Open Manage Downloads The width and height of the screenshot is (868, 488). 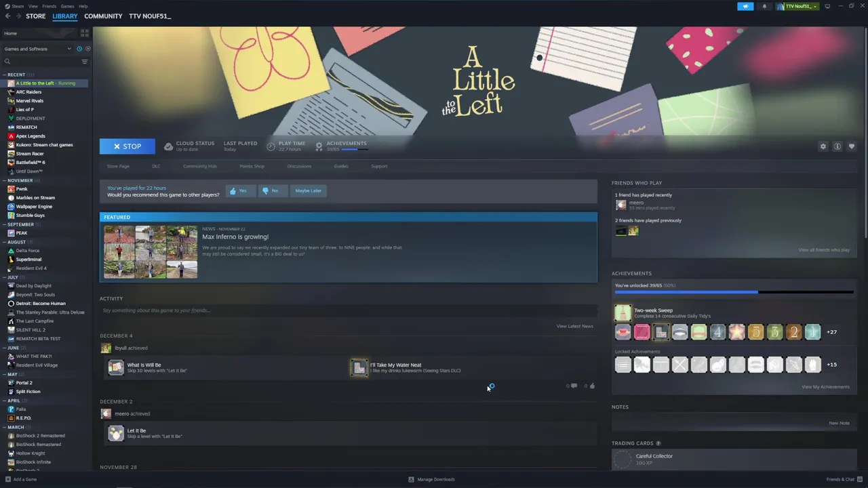[431, 479]
